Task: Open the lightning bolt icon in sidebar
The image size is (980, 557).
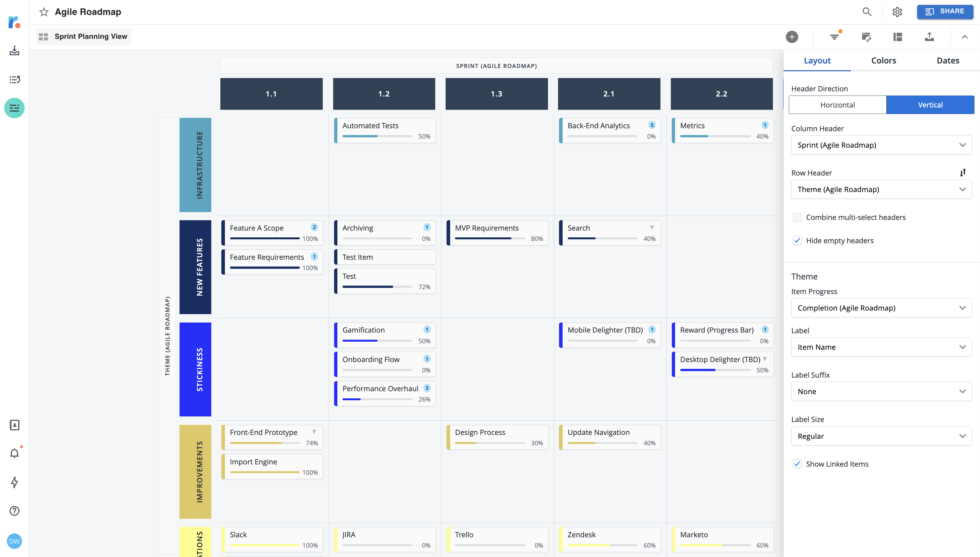Action: [14, 482]
